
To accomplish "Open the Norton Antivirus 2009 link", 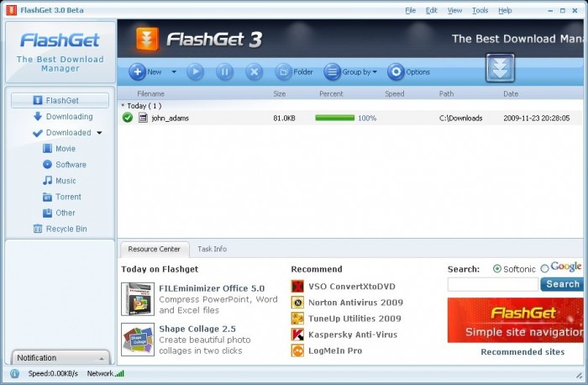I will [355, 303].
